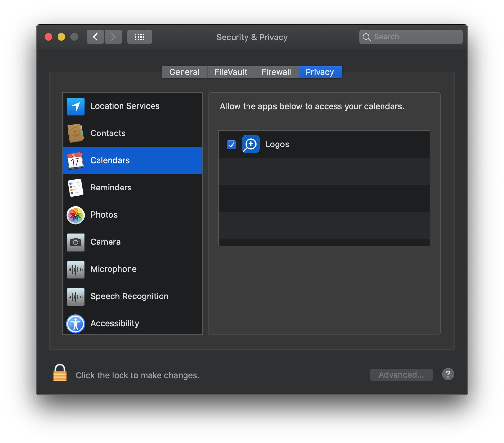Select the Location Services label

coord(125,106)
